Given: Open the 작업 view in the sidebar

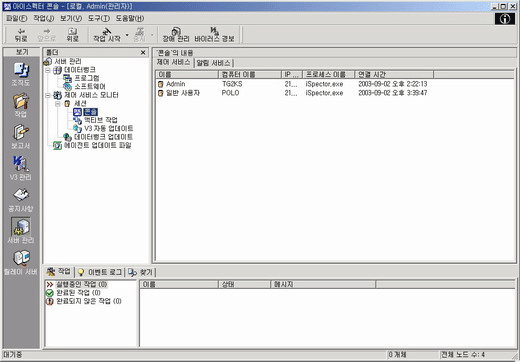Looking at the screenshot, I should tap(21, 105).
